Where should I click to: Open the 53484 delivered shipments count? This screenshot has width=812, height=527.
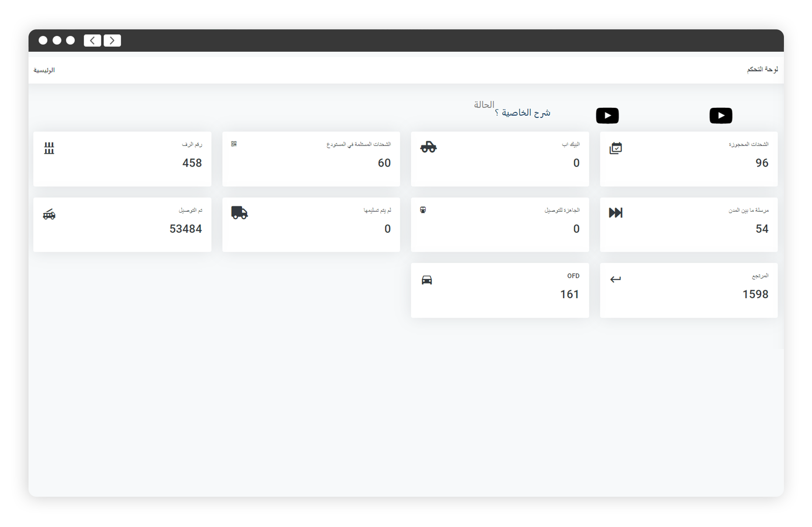186,229
